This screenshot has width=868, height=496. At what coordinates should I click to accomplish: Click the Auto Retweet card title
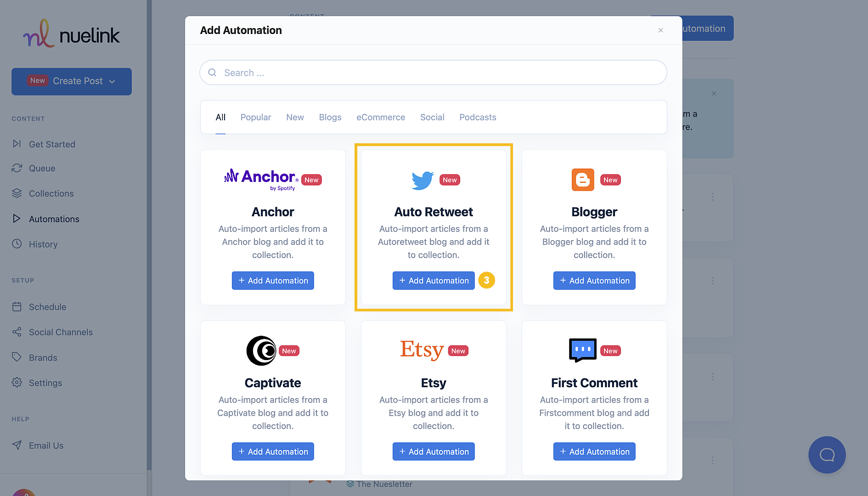(434, 212)
